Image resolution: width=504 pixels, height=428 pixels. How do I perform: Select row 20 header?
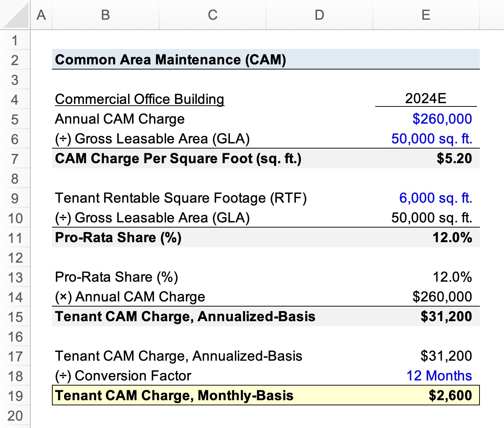(x=15, y=415)
